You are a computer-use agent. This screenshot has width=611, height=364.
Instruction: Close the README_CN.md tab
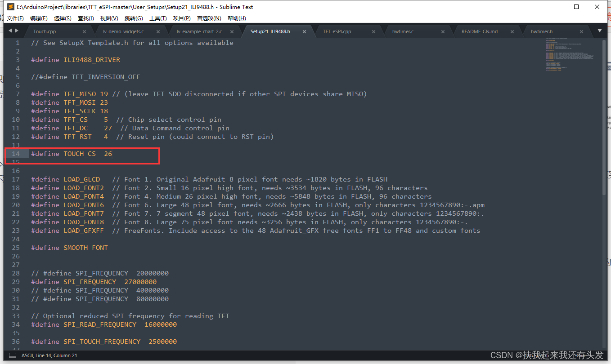(x=512, y=32)
